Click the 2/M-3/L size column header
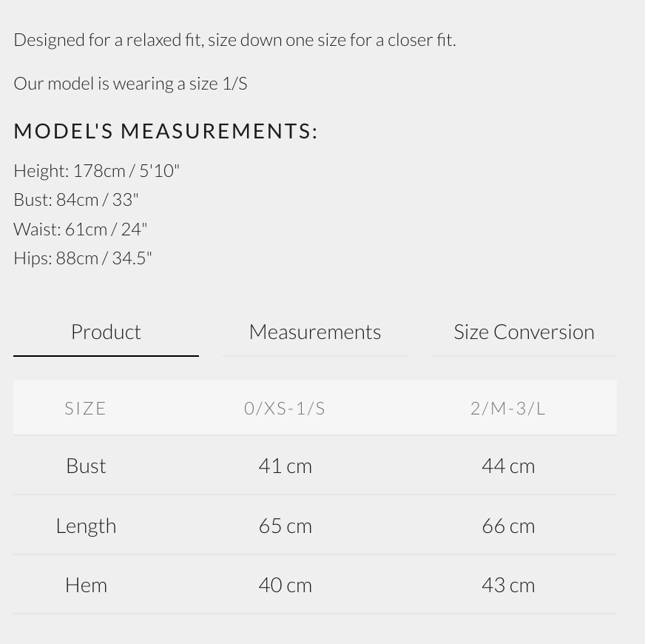The image size is (645, 644). click(x=508, y=408)
